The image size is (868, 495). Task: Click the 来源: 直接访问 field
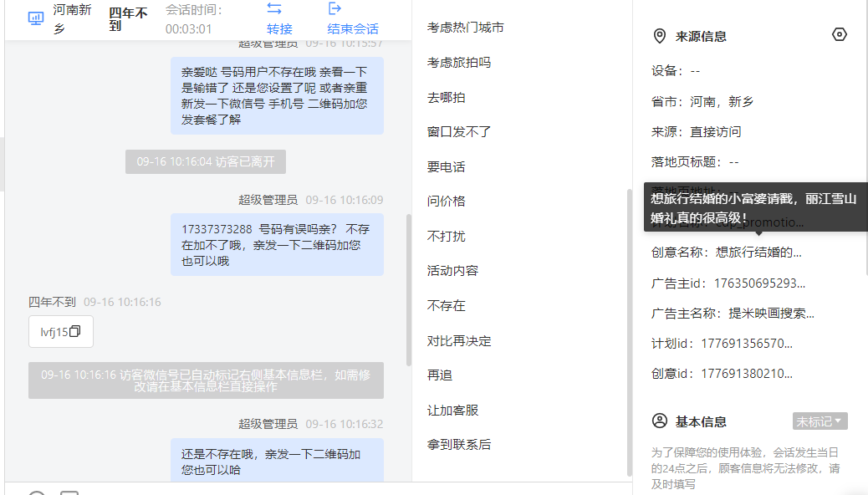(696, 132)
